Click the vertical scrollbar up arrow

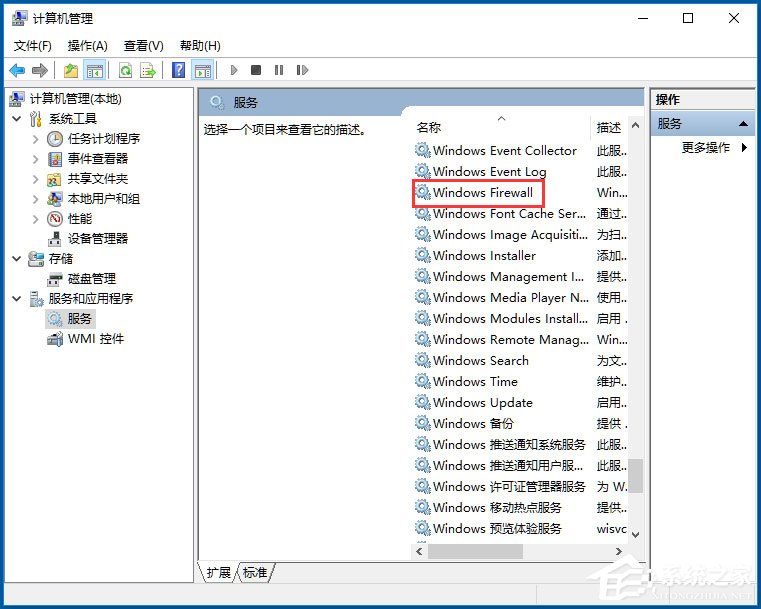636,125
